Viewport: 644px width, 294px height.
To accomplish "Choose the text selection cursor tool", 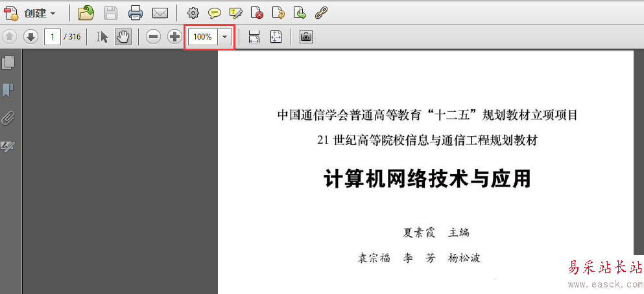I will (x=102, y=37).
